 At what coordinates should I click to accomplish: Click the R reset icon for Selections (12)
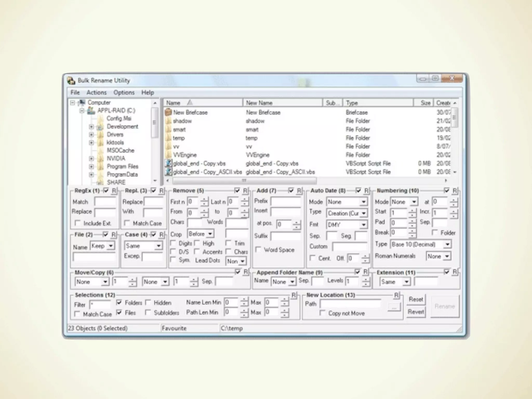tap(294, 295)
